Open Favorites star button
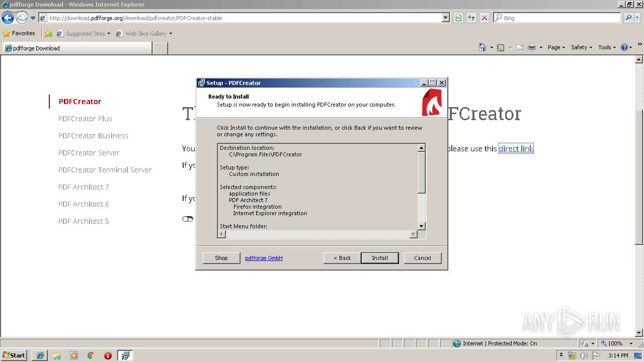The image size is (644, 362). click(x=19, y=33)
